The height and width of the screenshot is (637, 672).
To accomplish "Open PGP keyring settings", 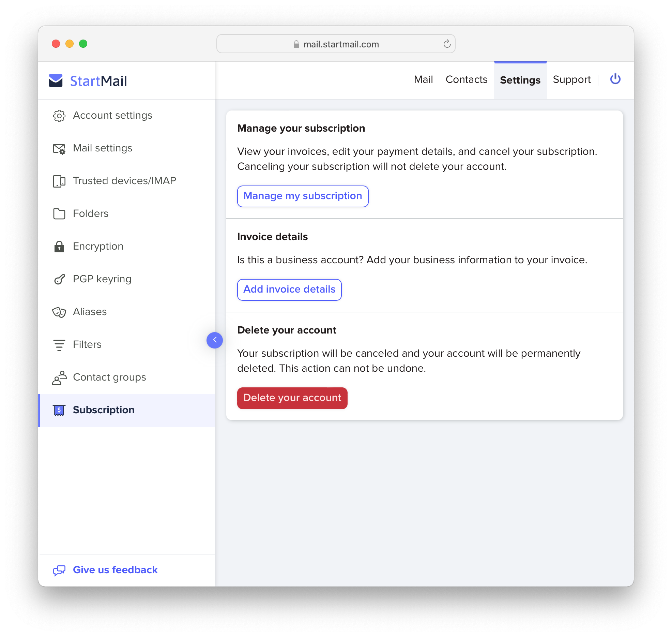I will click(x=126, y=279).
